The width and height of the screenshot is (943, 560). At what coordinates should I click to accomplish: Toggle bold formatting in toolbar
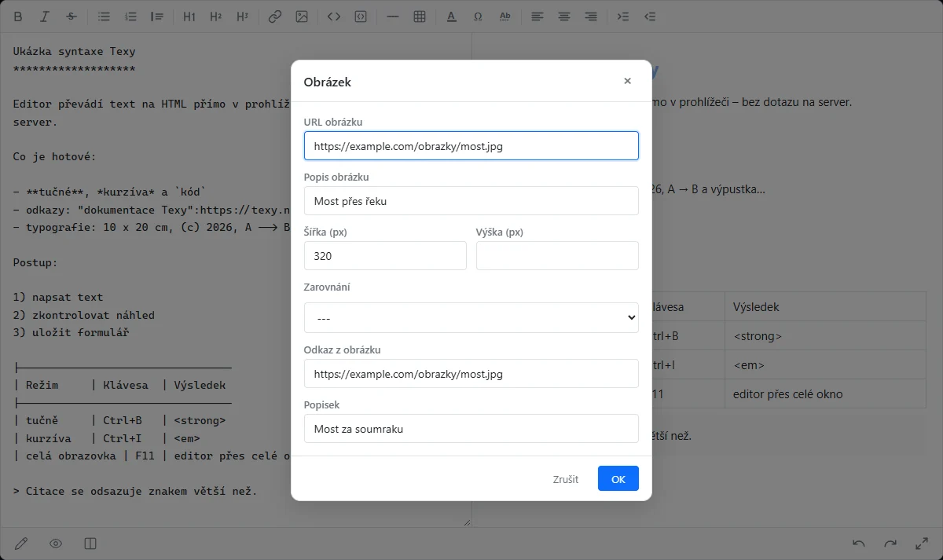(18, 16)
